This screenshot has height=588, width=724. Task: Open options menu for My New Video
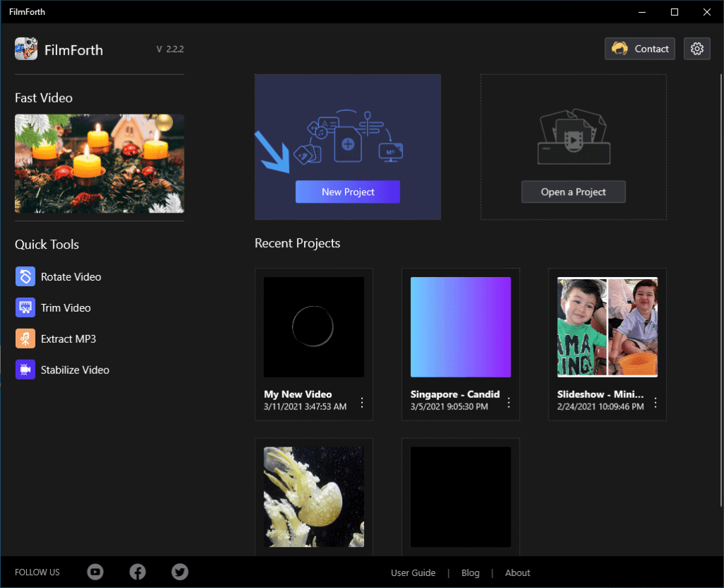(361, 402)
